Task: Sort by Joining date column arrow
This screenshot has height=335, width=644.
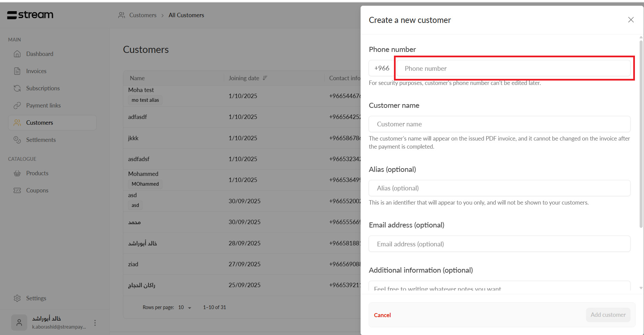Action: (x=265, y=78)
